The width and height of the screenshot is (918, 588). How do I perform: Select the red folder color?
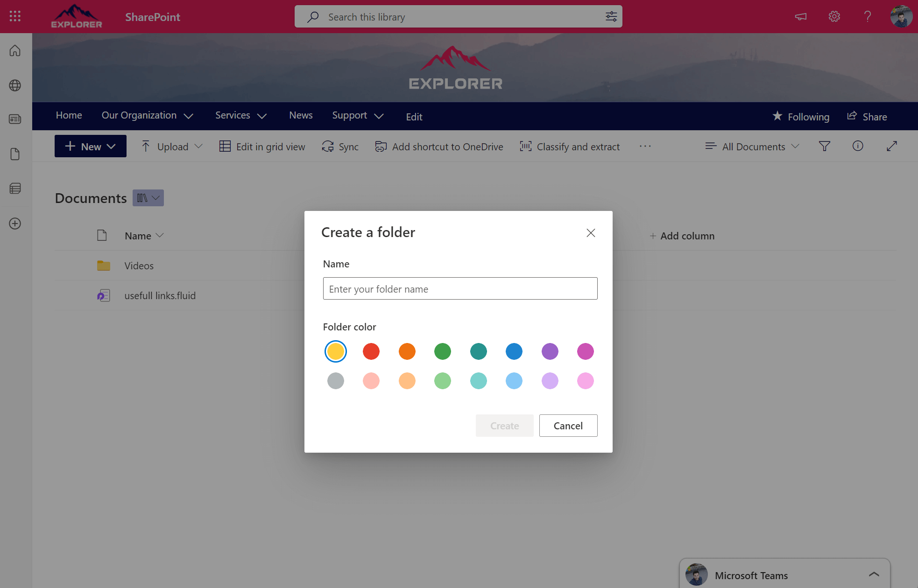371,351
